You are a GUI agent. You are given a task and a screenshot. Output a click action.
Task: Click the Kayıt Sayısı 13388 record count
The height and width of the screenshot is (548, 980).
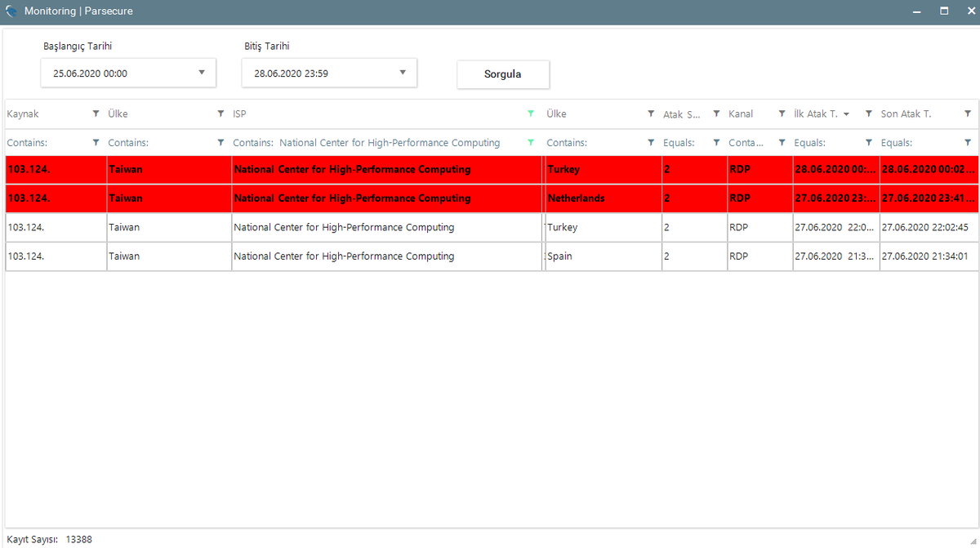[49, 539]
